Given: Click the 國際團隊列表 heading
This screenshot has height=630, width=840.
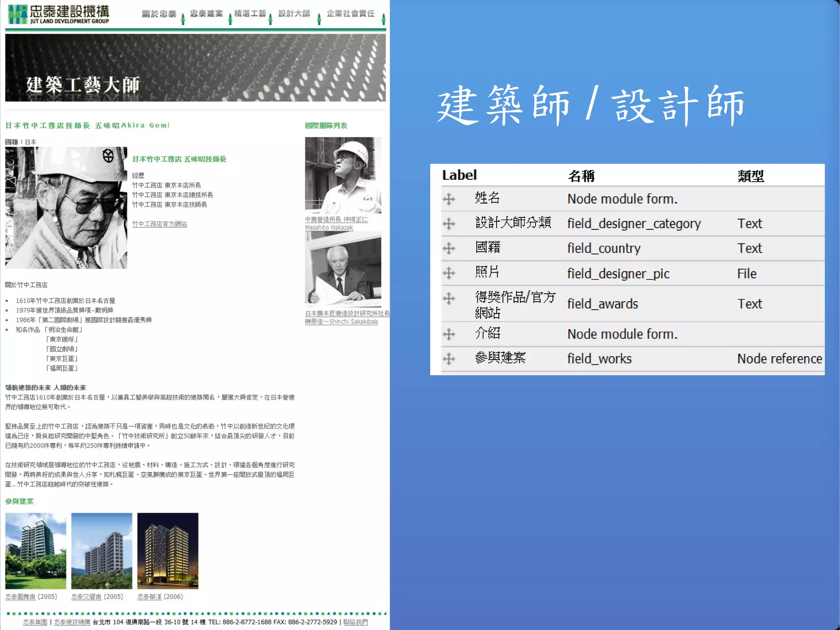Looking at the screenshot, I should 326,126.
